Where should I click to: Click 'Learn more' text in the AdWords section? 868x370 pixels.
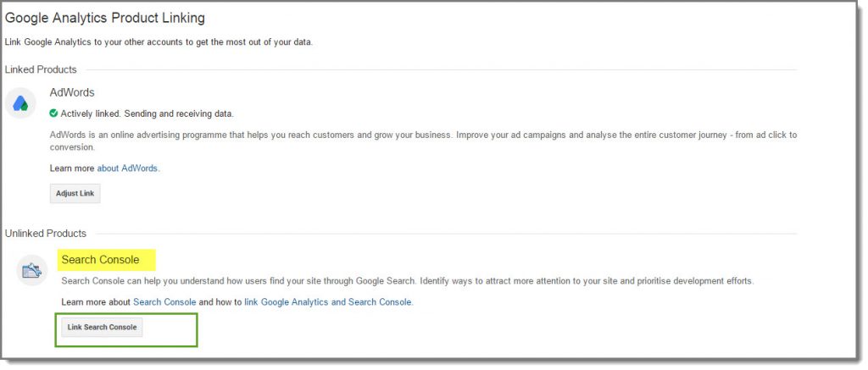click(x=72, y=168)
